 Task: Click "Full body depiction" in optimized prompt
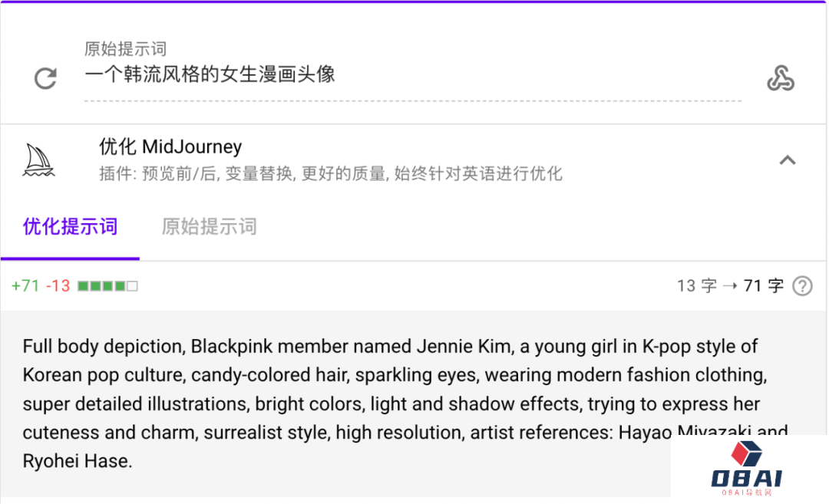pyautogui.click(x=102, y=347)
